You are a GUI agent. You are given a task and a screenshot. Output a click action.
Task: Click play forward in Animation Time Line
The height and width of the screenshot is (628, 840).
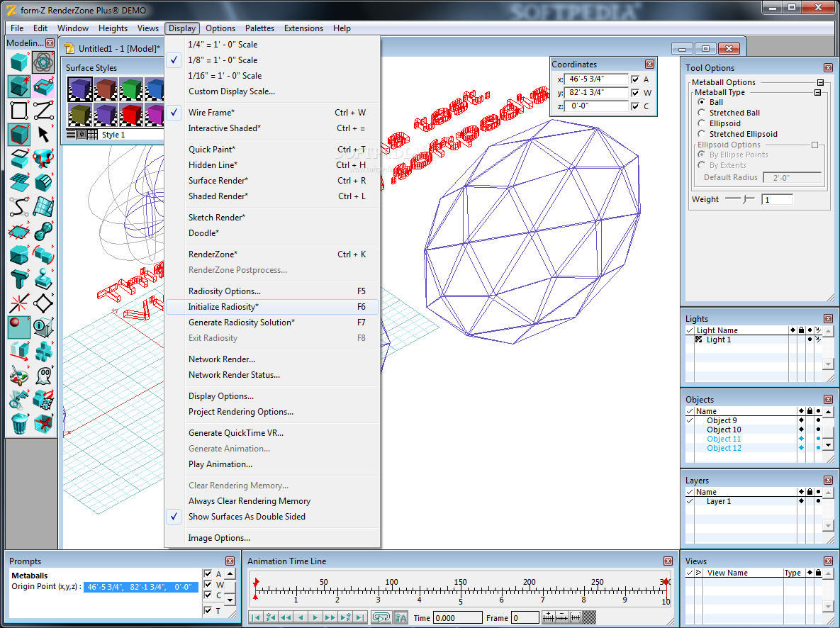[315, 617]
